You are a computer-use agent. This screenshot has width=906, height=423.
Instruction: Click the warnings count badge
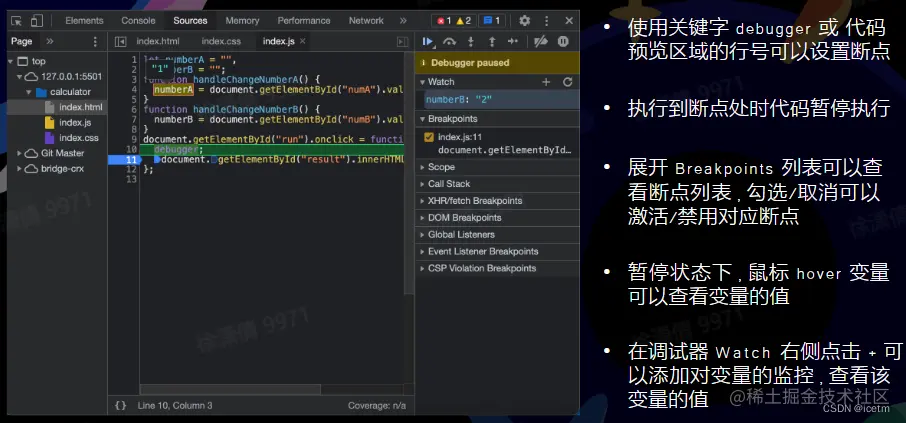click(x=464, y=21)
